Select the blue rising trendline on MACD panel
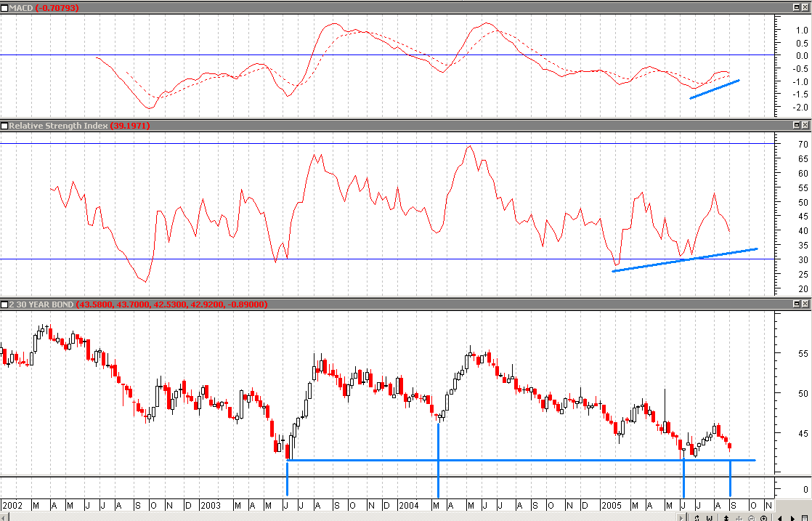Screen dimensions: 812x521 tap(715, 89)
